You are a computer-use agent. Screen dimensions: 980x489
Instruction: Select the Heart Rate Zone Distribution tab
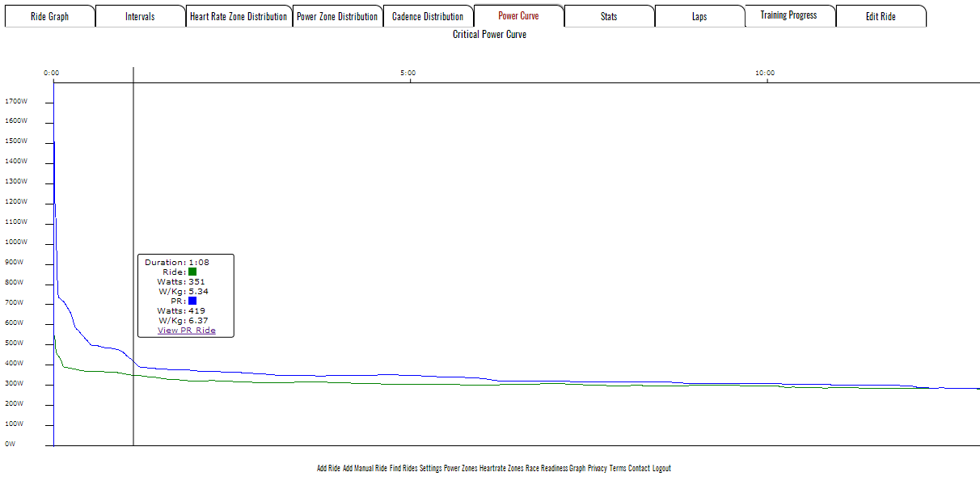click(238, 16)
